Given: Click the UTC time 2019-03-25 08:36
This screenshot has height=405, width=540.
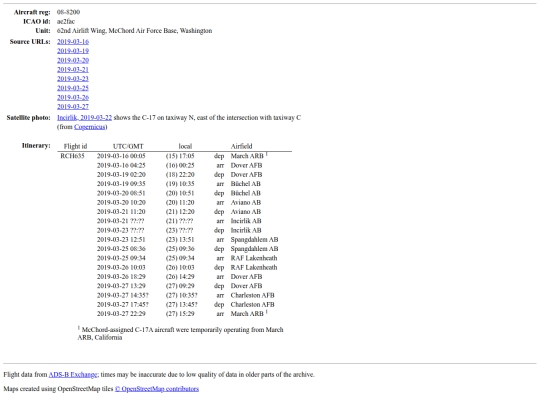Looking at the screenshot, I should [121, 249].
